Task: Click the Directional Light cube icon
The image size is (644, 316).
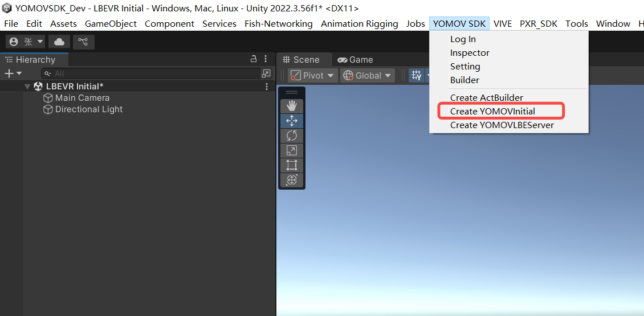Action: 48,109
